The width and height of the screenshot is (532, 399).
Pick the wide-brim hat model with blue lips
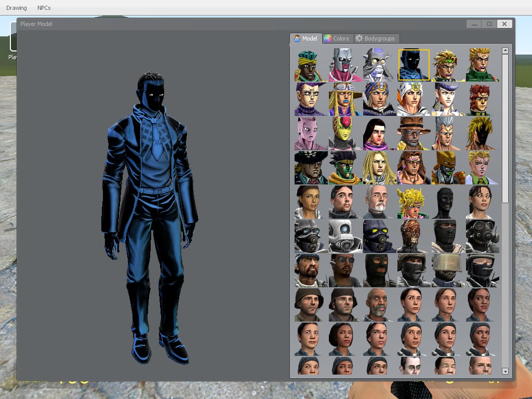pos(345,99)
